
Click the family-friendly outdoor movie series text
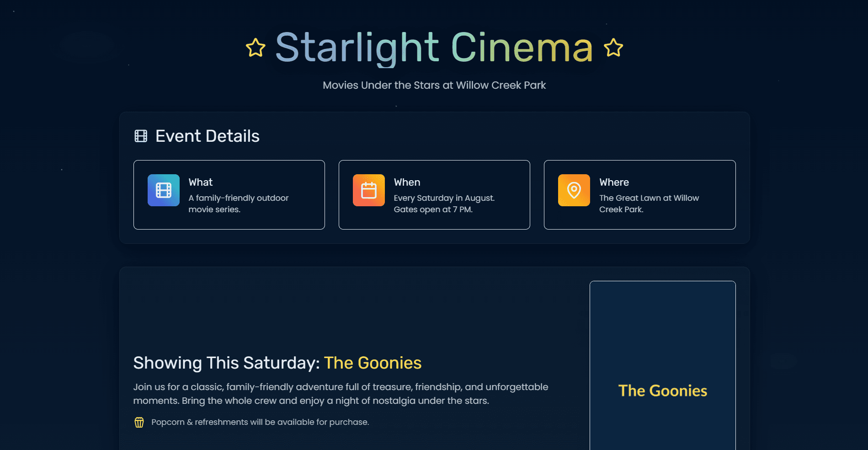(238, 204)
